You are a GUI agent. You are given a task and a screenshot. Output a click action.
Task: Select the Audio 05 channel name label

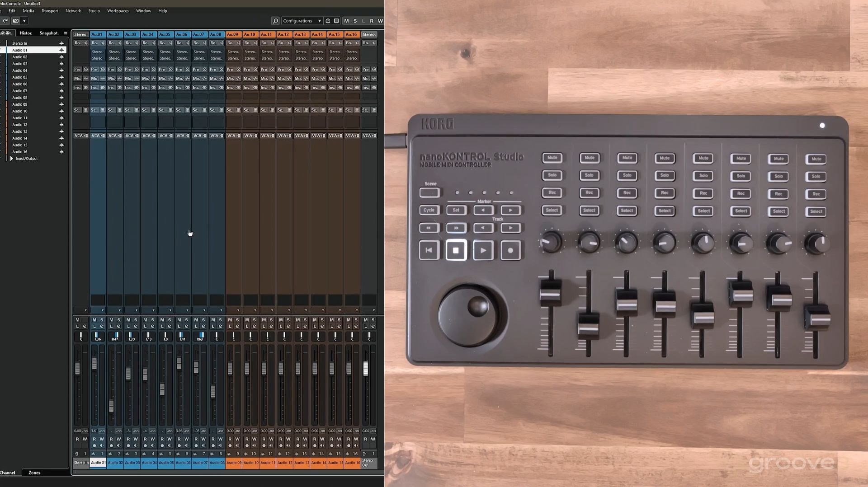166,463
